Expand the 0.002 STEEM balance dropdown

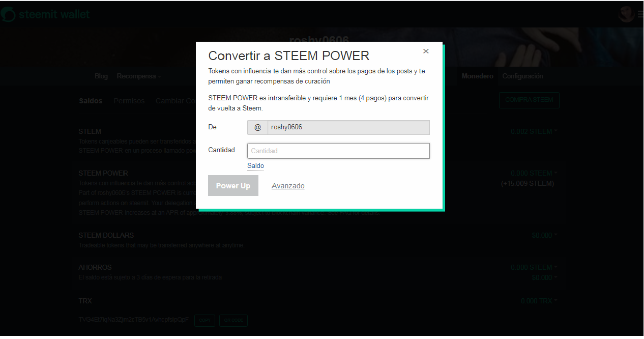click(x=534, y=131)
